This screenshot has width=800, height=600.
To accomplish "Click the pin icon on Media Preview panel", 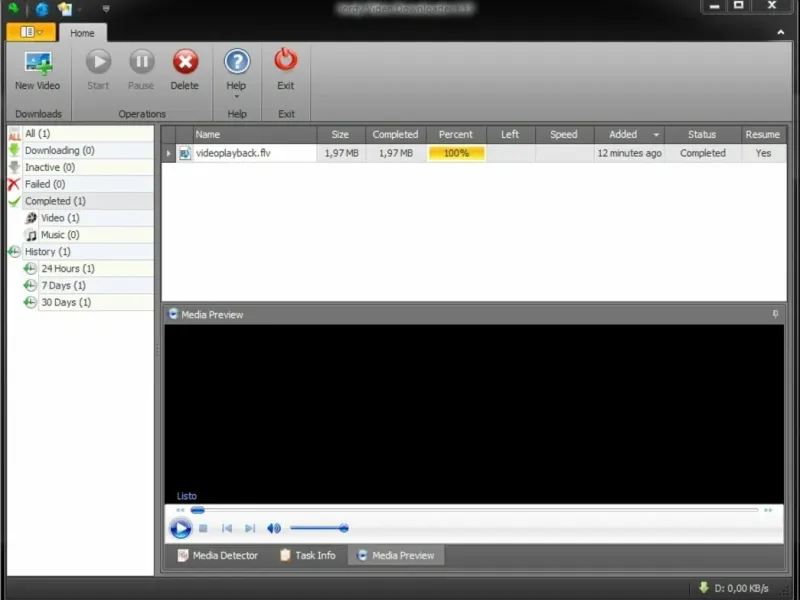I will click(x=776, y=314).
